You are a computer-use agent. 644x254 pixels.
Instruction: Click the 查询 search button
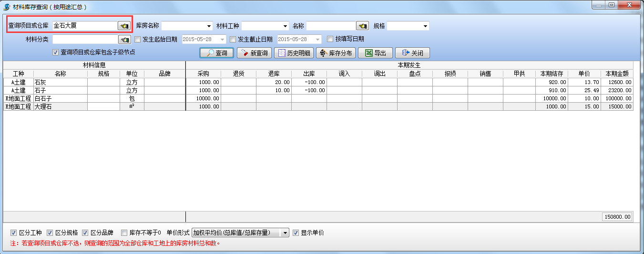point(216,53)
